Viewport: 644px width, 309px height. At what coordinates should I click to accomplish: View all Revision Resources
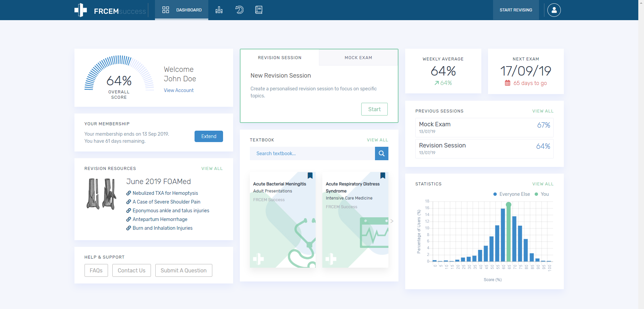212,169
